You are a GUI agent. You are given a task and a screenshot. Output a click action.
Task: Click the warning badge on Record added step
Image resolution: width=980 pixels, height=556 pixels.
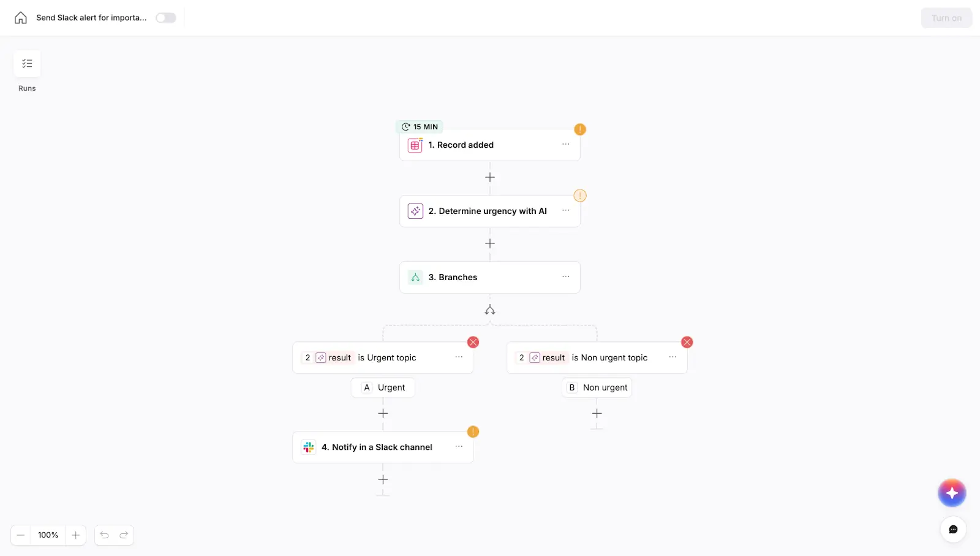click(579, 129)
